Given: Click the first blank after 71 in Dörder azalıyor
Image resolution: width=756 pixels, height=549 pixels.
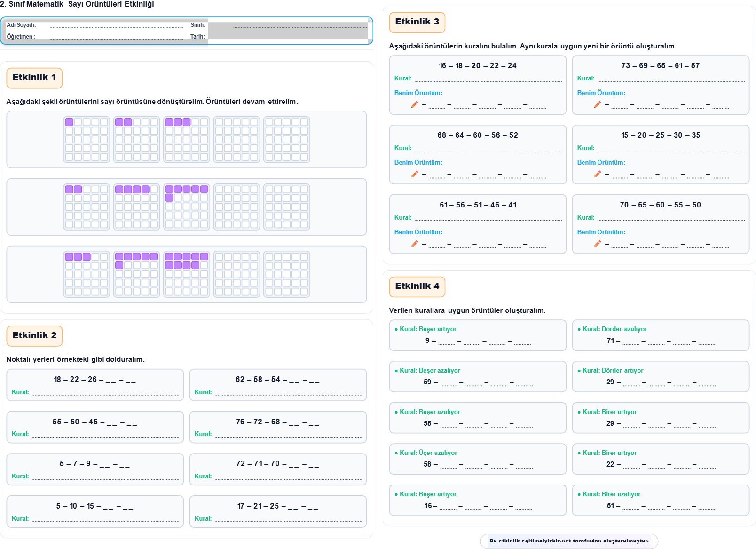Looking at the screenshot, I should (x=630, y=342).
